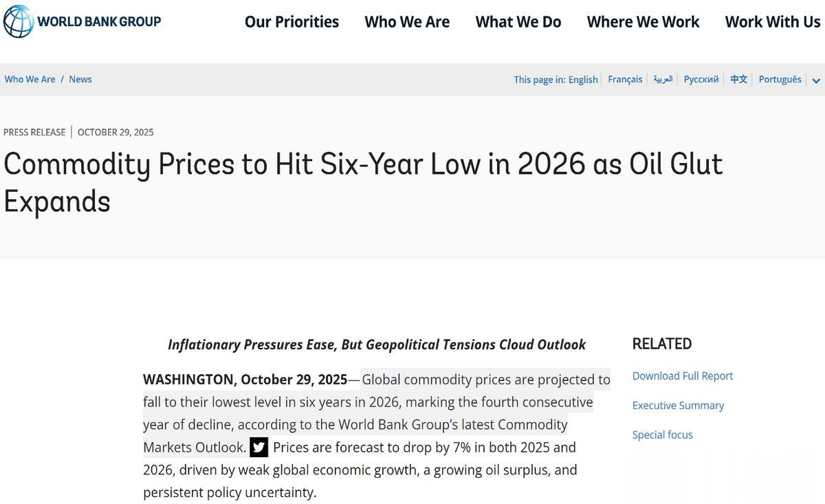Viewport: 825px width, 504px height.
Task: Switch page language to Русский
Action: (701, 79)
